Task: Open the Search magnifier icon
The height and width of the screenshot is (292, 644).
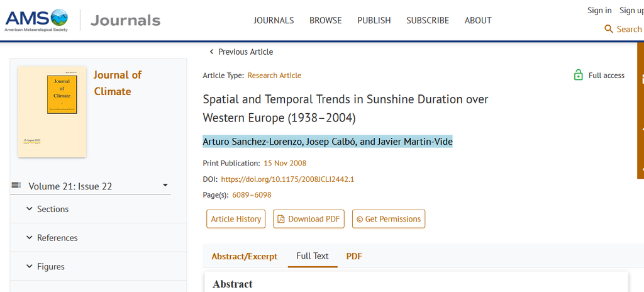Action: click(608, 29)
